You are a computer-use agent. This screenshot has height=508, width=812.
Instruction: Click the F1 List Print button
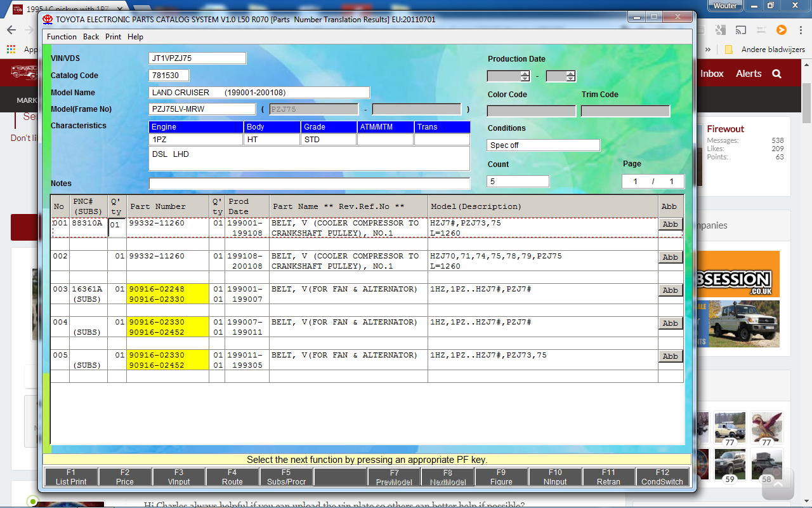(71, 477)
